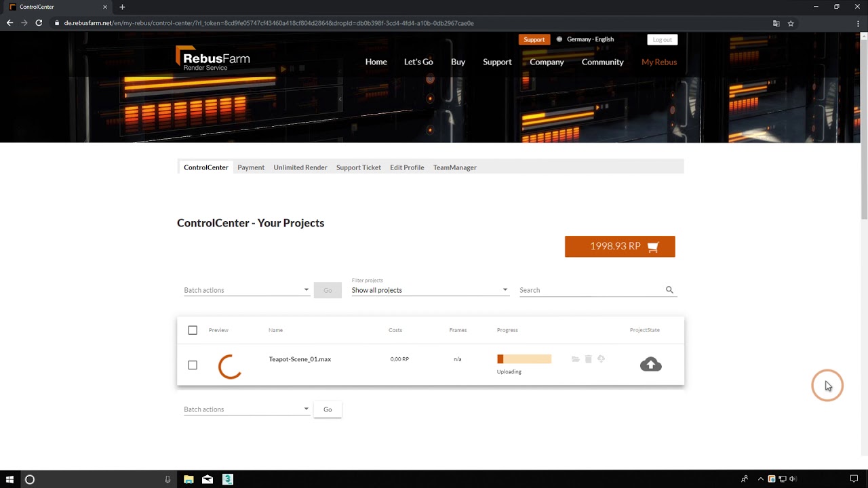This screenshot has height=488, width=868.
Task: Switch to the Payment tab
Action: click(251, 167)
